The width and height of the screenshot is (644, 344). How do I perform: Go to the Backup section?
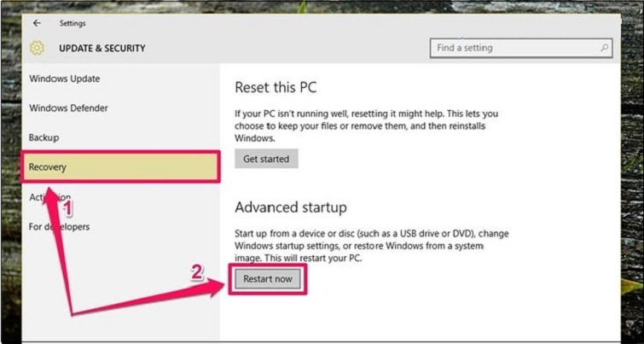point(44,137)
